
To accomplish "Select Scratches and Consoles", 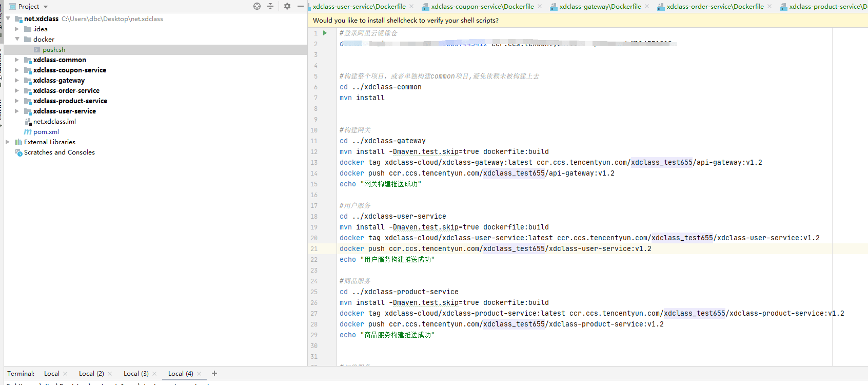I will click(x=60, y=152).
